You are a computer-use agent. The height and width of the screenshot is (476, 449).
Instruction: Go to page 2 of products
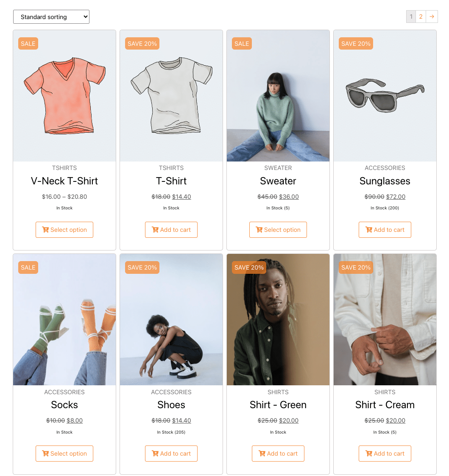421,17
